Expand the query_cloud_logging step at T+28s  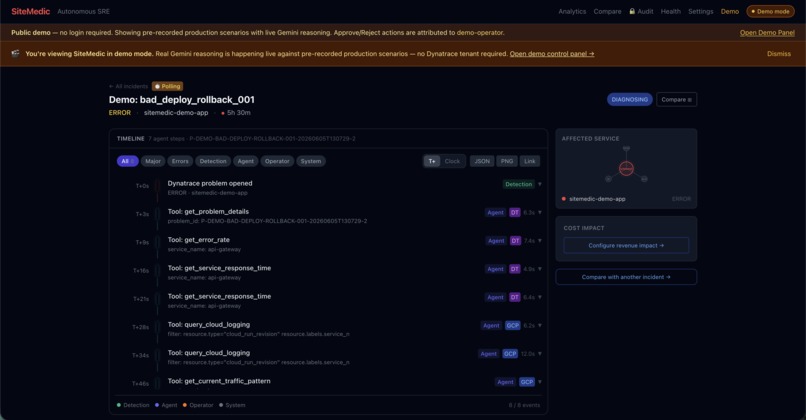tap(540, 325)
